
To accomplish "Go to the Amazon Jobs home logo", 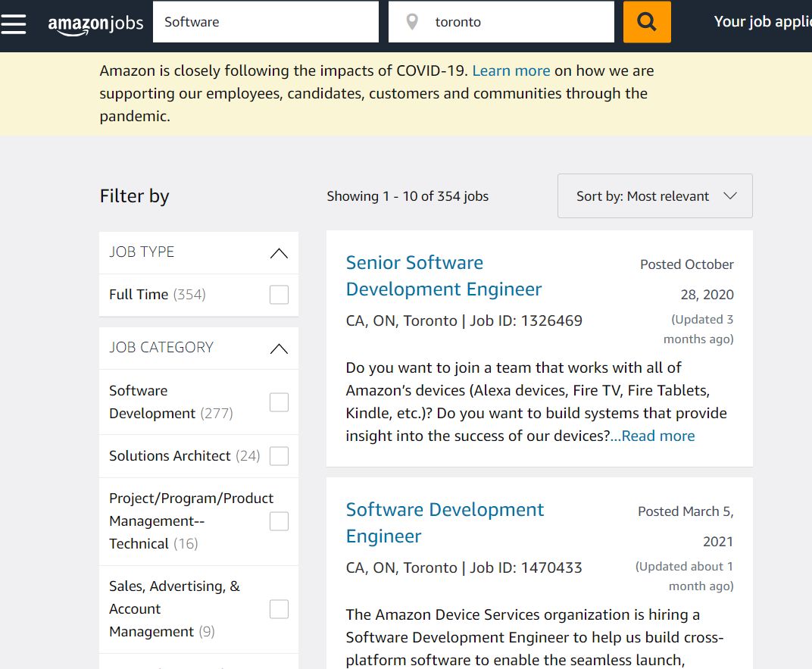I will pyautogui.click(x=95, y=24).
